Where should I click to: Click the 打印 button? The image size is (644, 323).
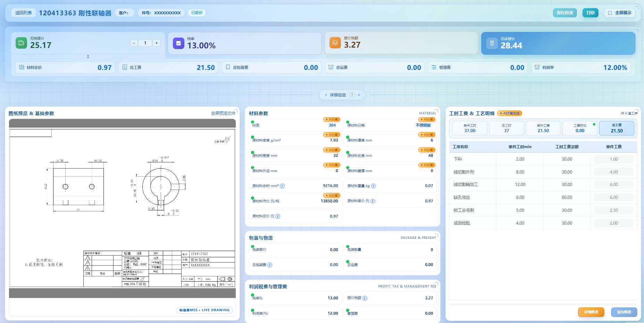[x=590, y=13]
